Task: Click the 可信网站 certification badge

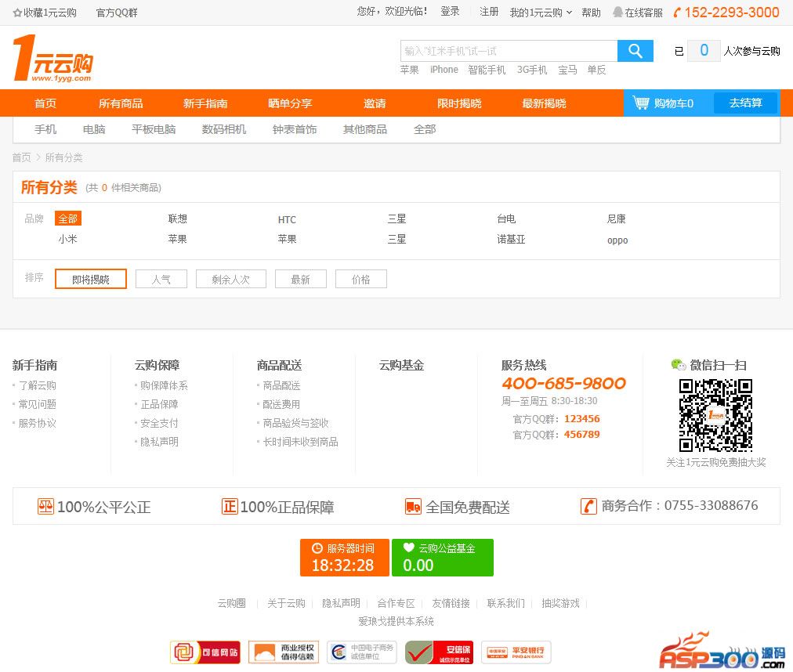Action: tap(205, 652)
